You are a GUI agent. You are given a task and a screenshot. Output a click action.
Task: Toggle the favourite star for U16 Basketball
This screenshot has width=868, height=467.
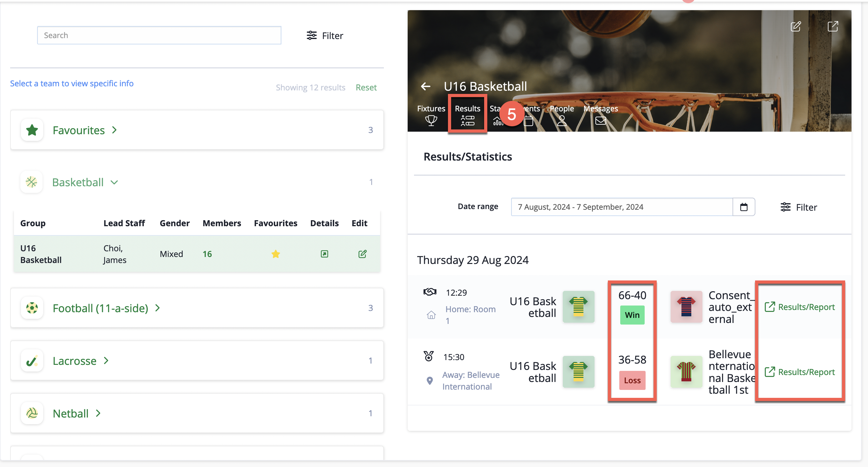click(x=276, y=254)
